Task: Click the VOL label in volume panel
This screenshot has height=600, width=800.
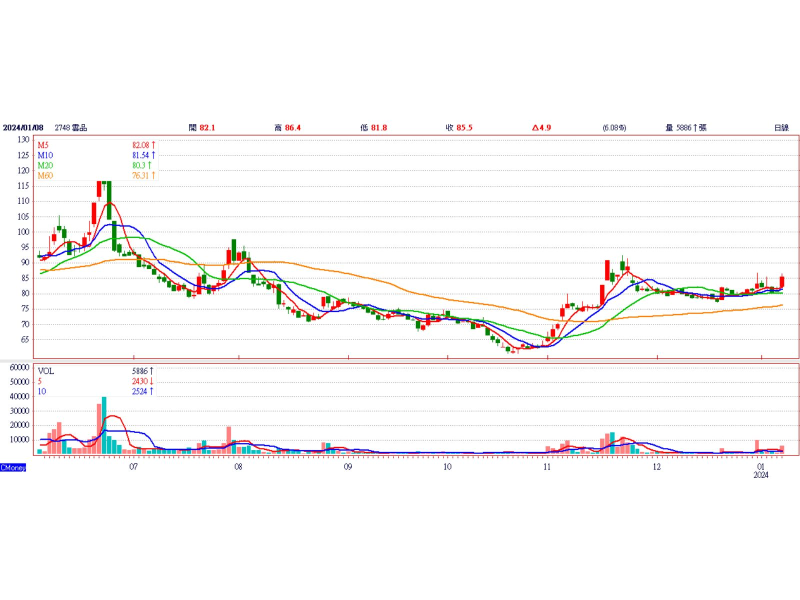Action: [46, 370]
